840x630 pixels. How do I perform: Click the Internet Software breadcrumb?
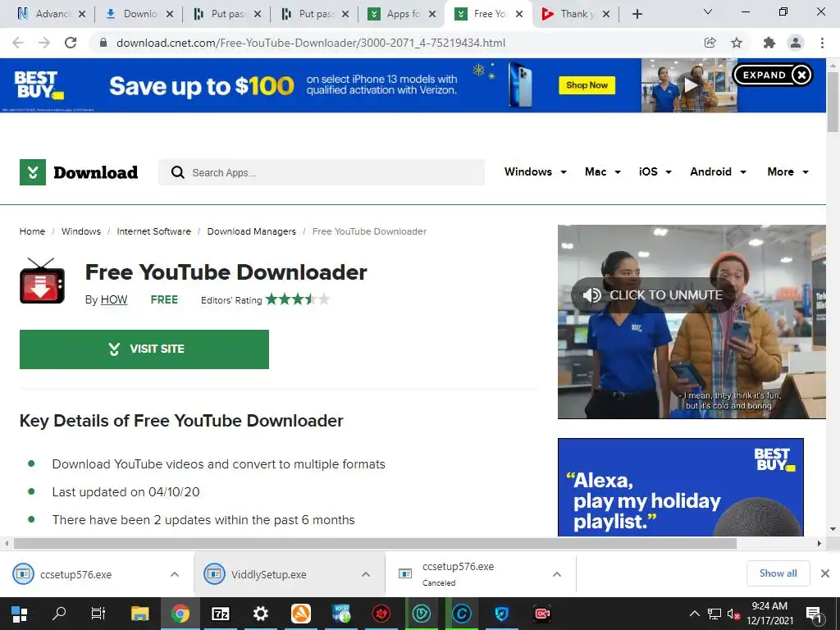(153, 231)
